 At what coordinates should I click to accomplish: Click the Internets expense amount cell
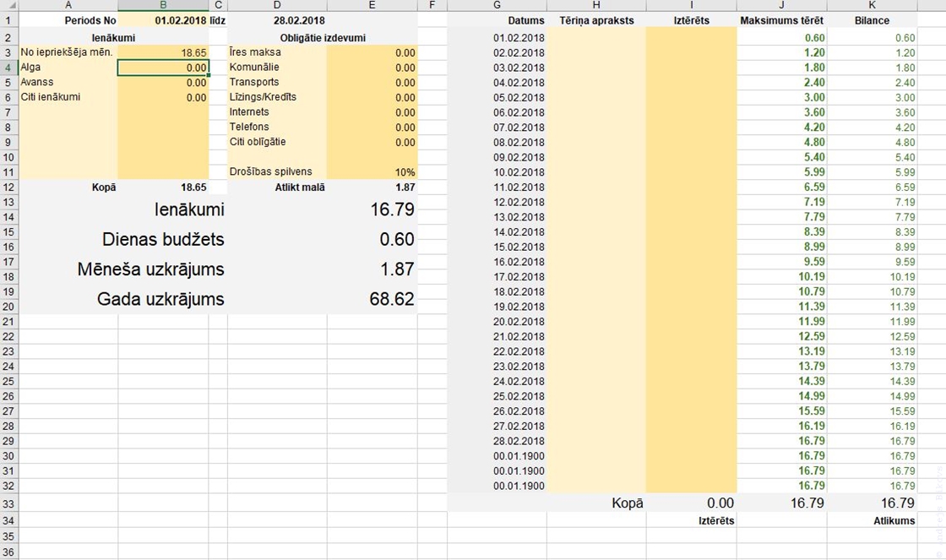click(372, 112)
